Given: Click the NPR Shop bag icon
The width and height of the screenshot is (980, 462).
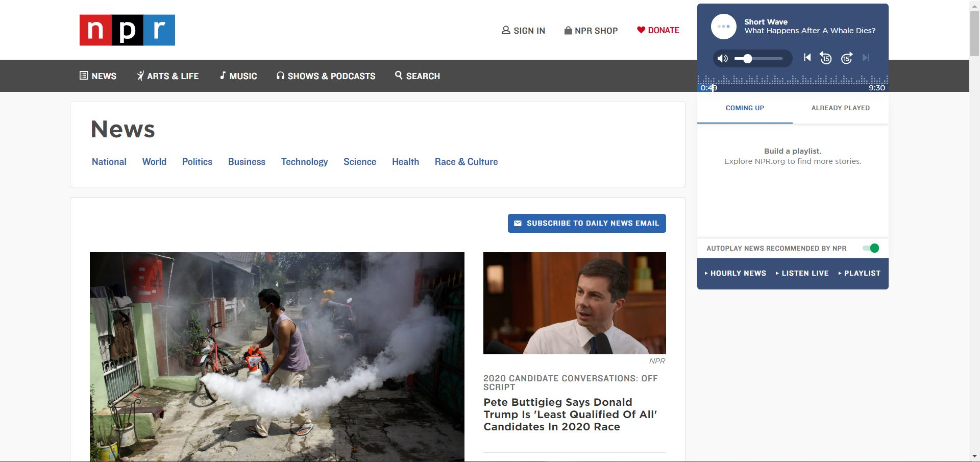Looking at the screenshot, I should click(x=568, y=30).
